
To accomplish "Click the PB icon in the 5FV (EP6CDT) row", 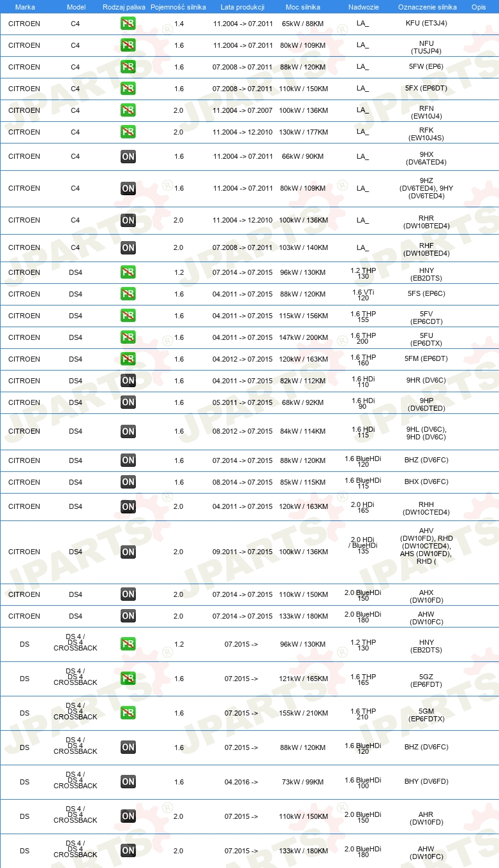I will click(128, 316).
